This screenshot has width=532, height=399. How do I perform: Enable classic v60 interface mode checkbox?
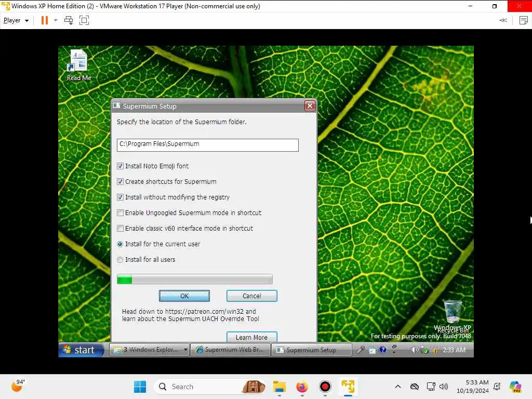click(120, 229)
